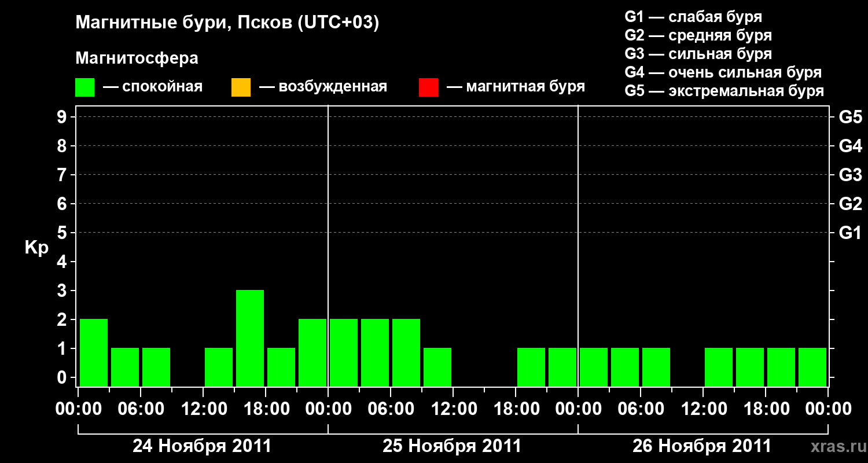Viewport: 868px width, 463px height.
Task: Click the 'G5' storm-scale axis label
Action: tap(850, 117)
